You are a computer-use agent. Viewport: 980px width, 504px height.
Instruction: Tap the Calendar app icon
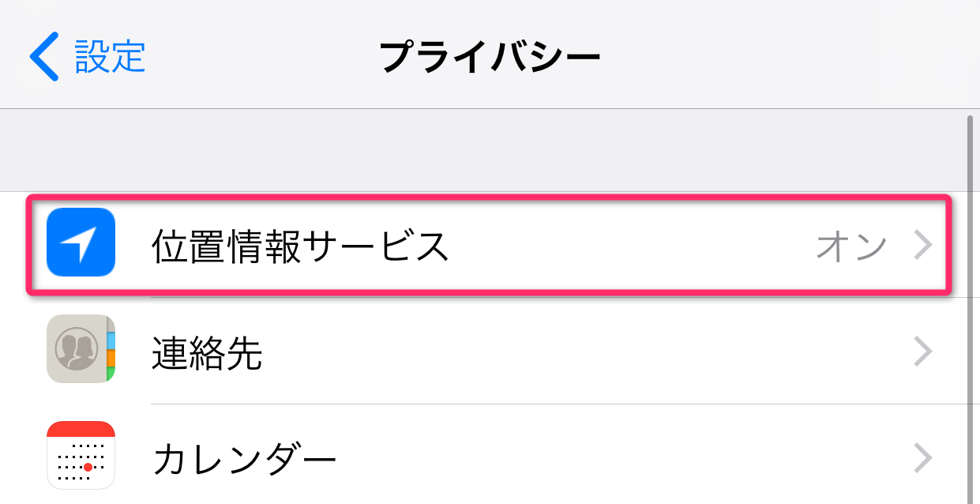(x=81, y=456)
